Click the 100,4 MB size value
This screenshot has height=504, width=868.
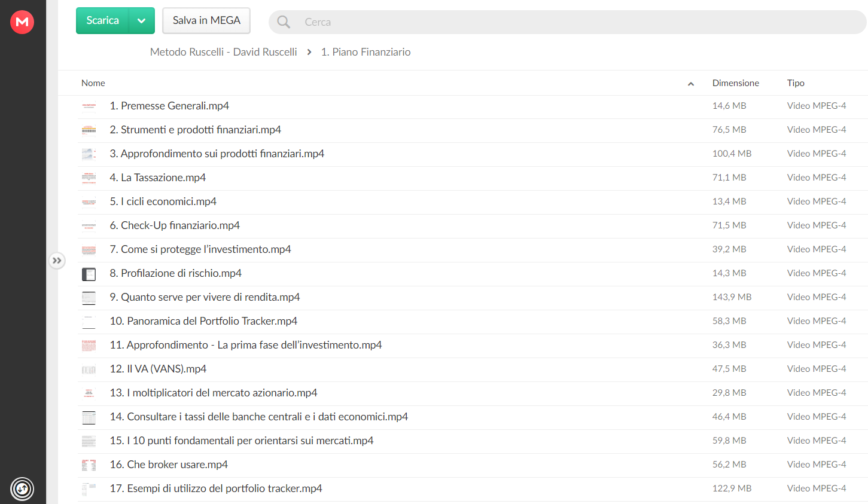732,154
